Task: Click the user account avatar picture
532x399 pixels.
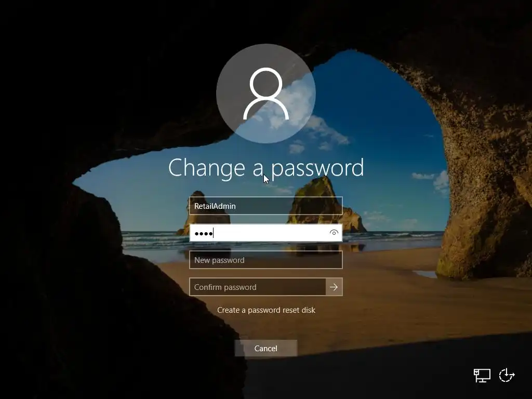Action: tap(266, 94)
